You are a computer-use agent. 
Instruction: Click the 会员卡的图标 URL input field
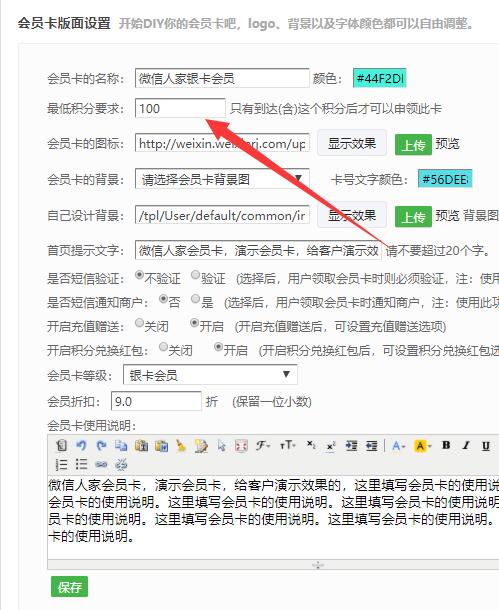coord(222,143)
